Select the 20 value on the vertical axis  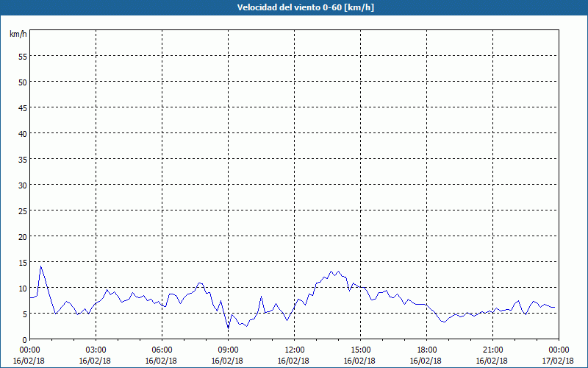(23, 236)
